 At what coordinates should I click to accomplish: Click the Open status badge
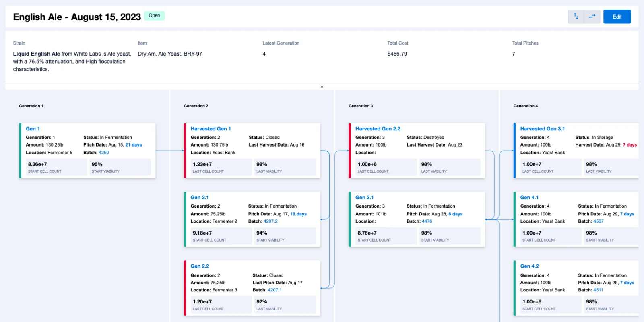pos(154,16)
